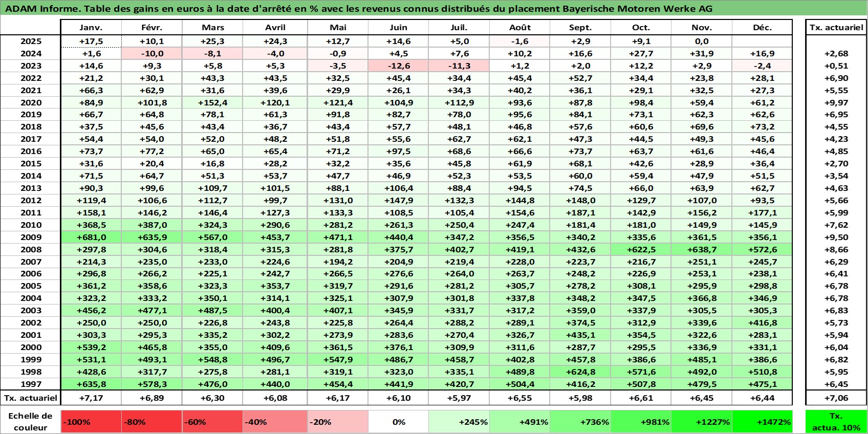The height and width of the screenshot is (434, 868).
Task: Select the -20% light pink swatch
Action: point(338,422)
